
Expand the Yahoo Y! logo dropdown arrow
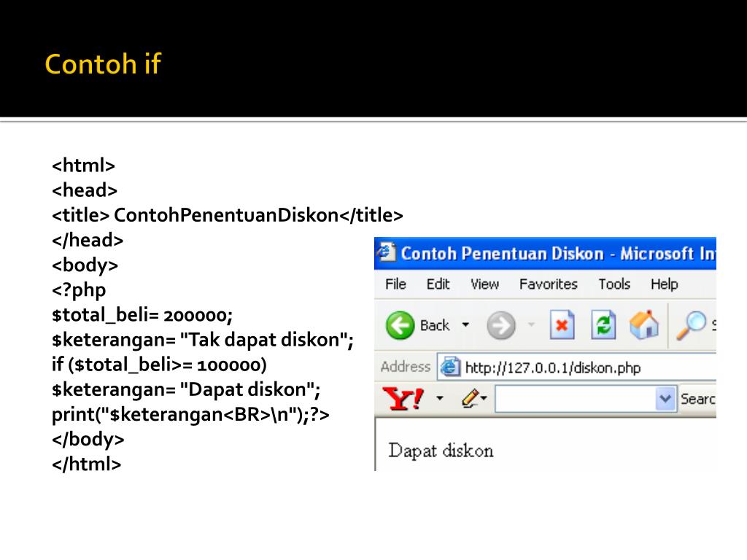440,398
